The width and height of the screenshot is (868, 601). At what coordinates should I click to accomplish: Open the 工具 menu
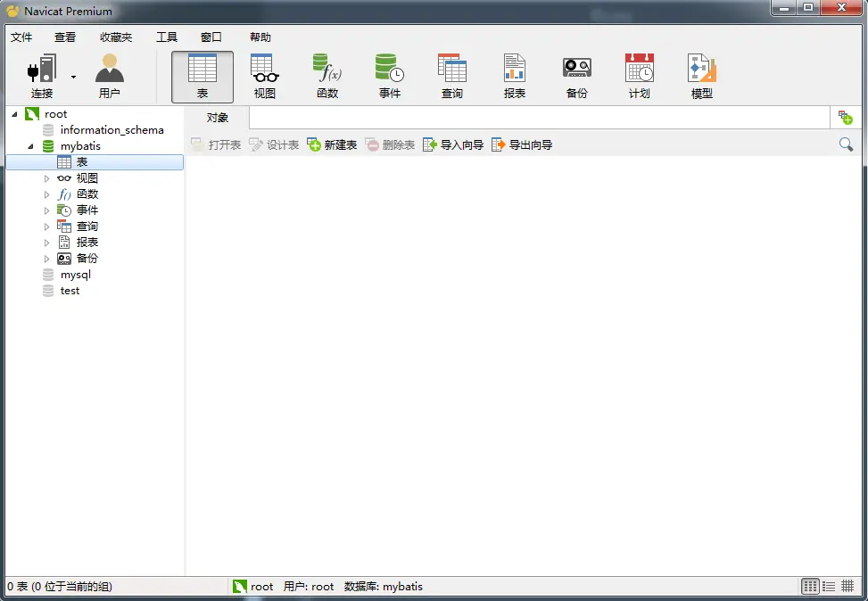(167, 37)
